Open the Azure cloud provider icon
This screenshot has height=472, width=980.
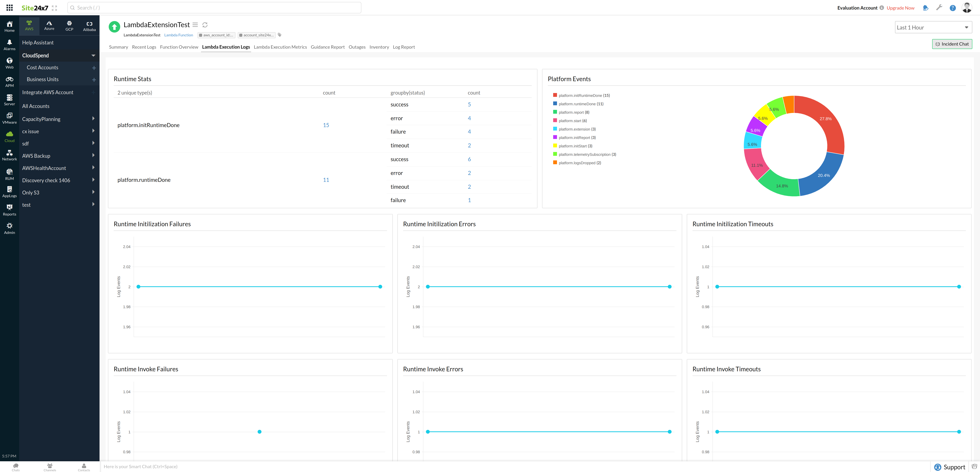tap(49, 25)
